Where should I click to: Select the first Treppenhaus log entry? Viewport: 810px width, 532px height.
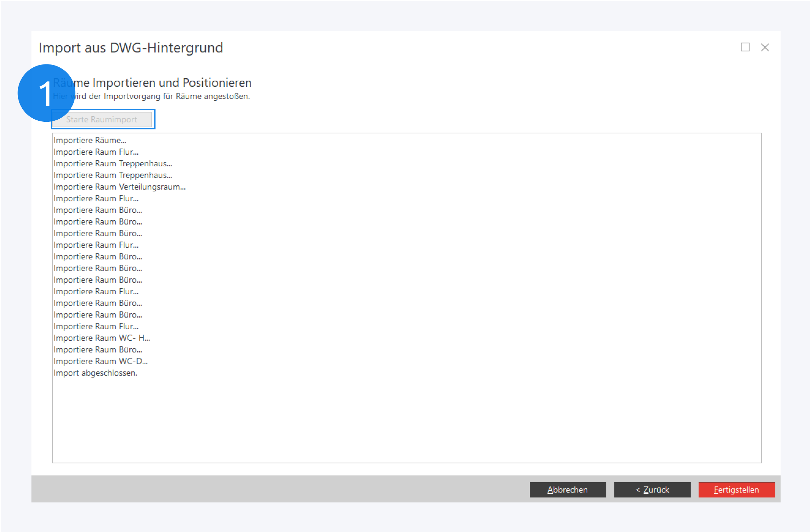[113, 164]
